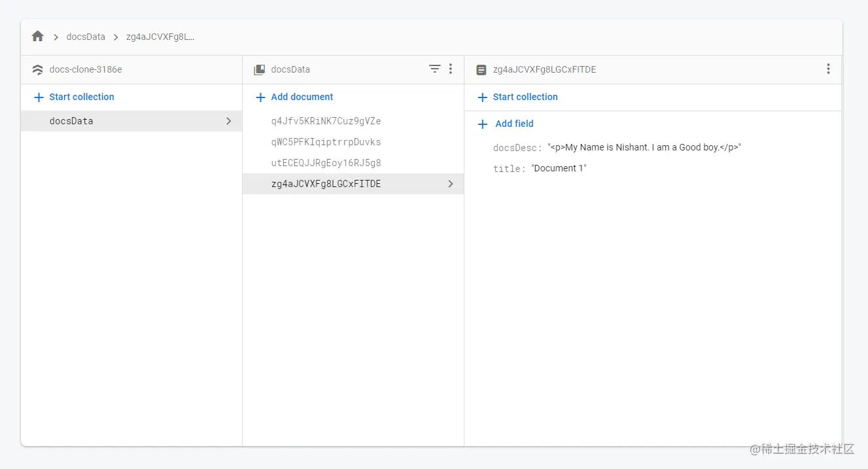Screen dimensions: 868x469
Task: Select document q4Jfv5KRiNK7Cuz9gVZe from the list
Action: (x=326, y=121)
